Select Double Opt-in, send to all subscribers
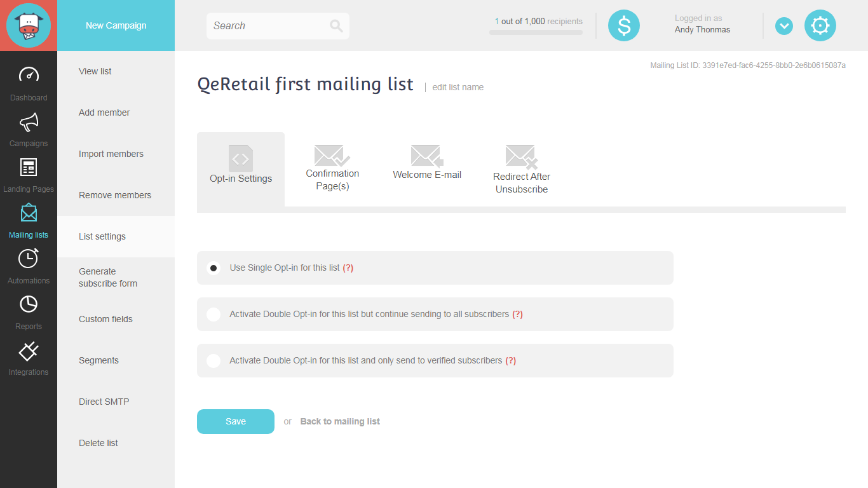 tap(214, 315)
